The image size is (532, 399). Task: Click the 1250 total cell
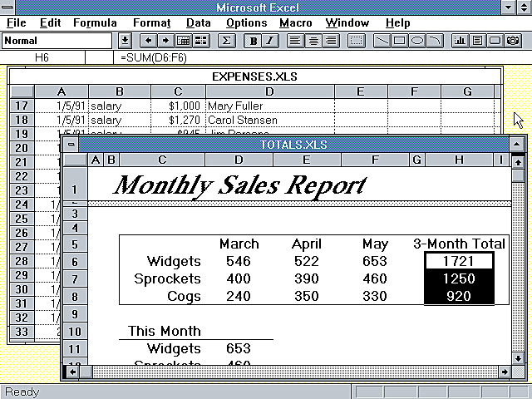(459, 278)
